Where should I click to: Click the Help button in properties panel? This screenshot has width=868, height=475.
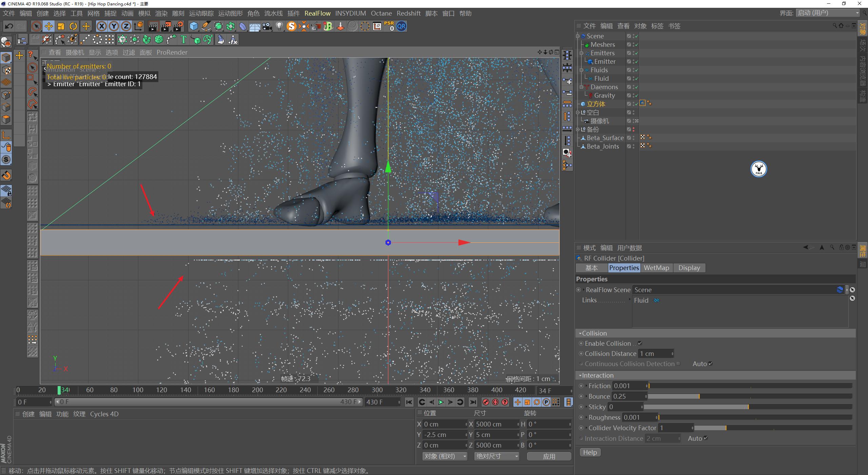point(590,452)
